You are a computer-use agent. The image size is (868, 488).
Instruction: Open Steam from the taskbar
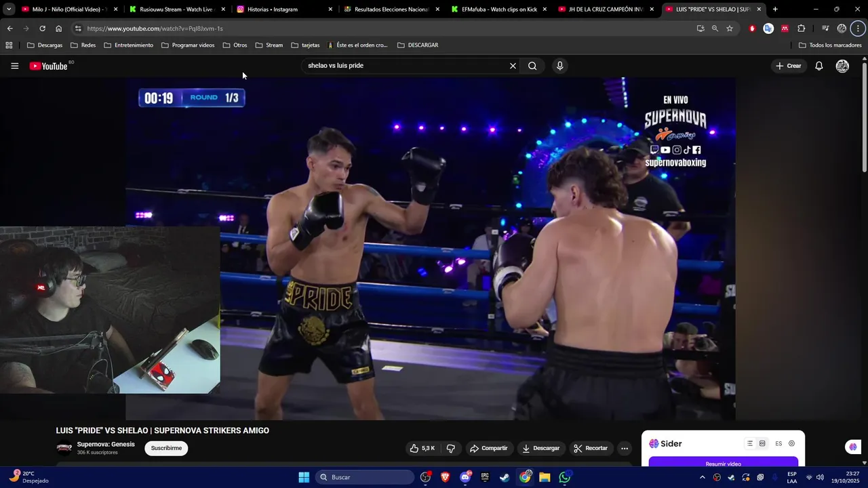tap(505, 477)
